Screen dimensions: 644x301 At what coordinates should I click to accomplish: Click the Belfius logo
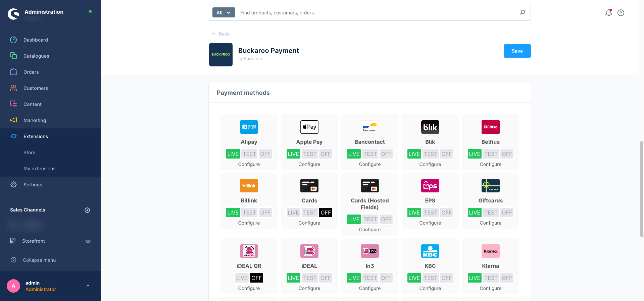[491, 127]
